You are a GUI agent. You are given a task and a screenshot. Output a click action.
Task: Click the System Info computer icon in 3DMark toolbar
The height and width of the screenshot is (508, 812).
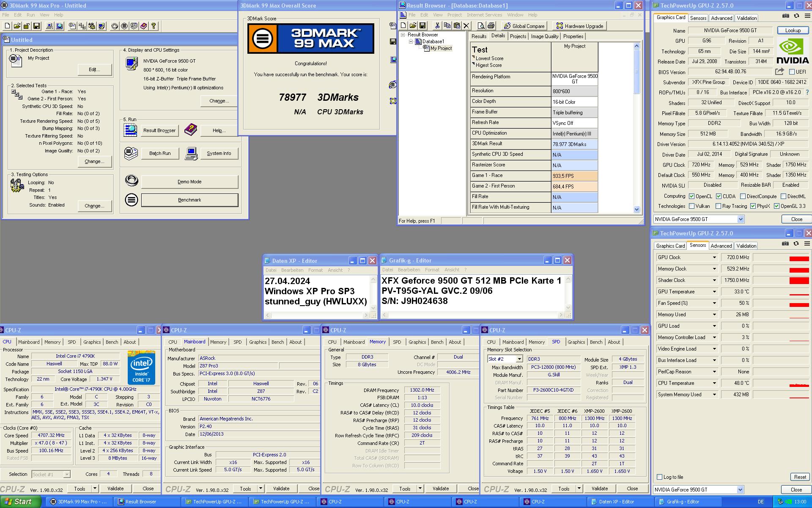tap(49, 26)
